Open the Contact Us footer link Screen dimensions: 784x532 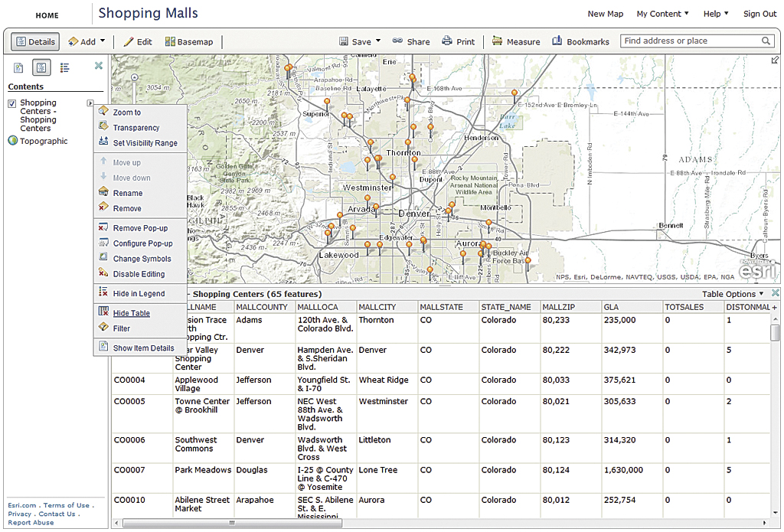tap(57, 514)
